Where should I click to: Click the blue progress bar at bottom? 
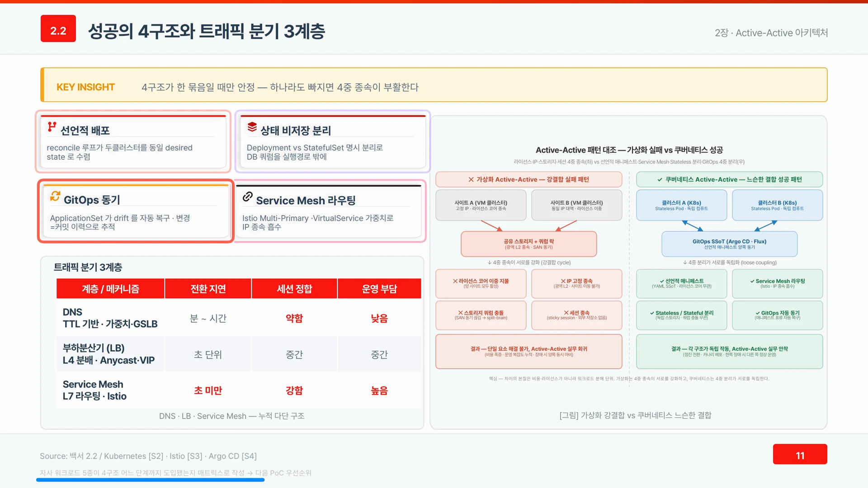(150, 480)
